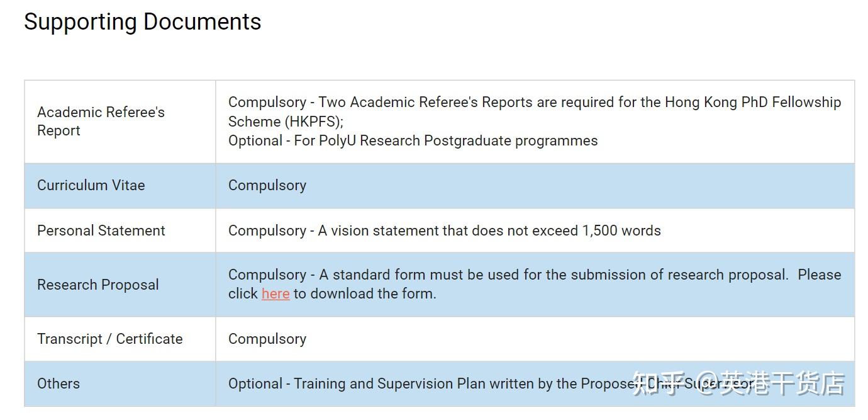Click the Training and Supervision Plan description
Screen dimensions: 868x420
(x=428, y=383)
